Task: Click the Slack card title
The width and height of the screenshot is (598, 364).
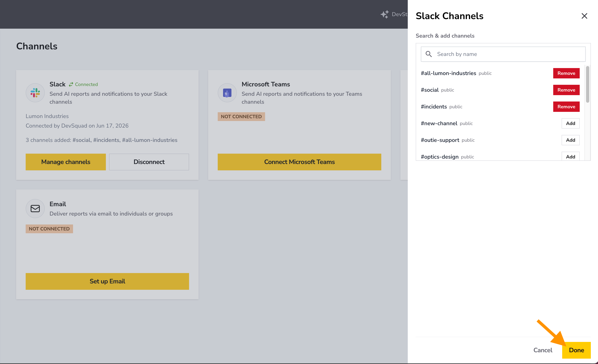Action: [57, 84]
